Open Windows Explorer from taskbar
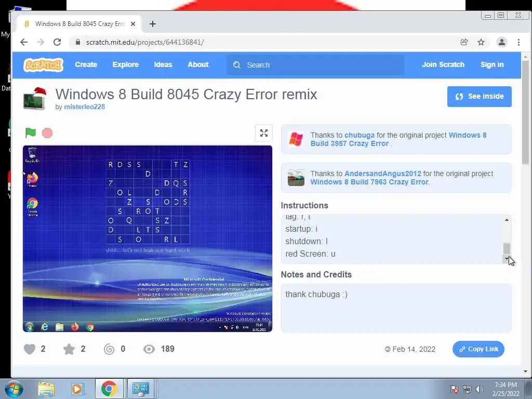Screen dimensions: 532x399 point(46,389)
